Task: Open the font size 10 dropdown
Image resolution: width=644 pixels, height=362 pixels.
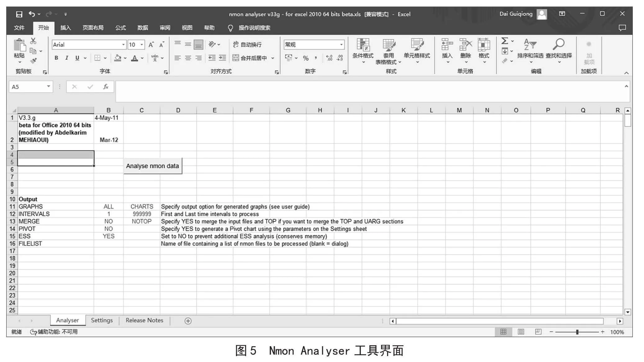Action: (x=142, y=45)
